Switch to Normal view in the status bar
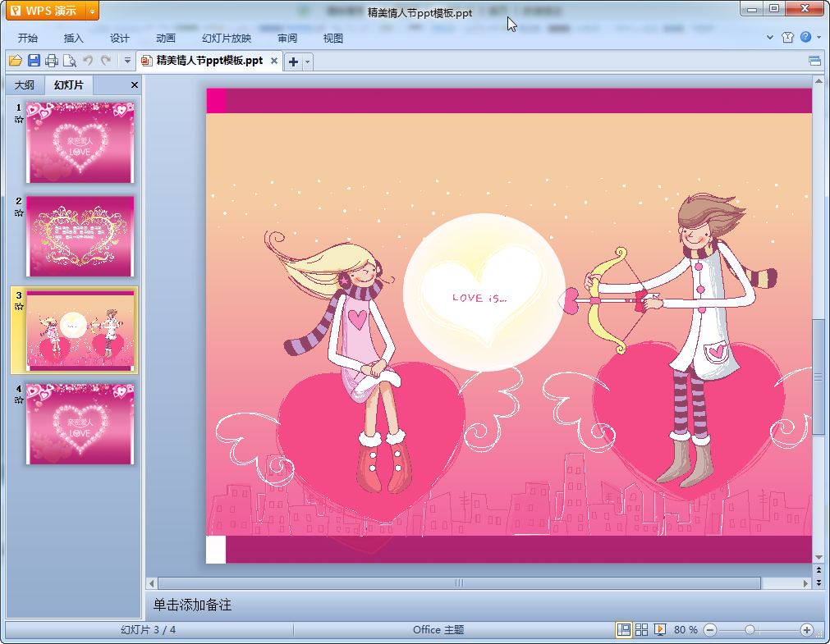The image size is (830, 644). (x=624, y=629)
